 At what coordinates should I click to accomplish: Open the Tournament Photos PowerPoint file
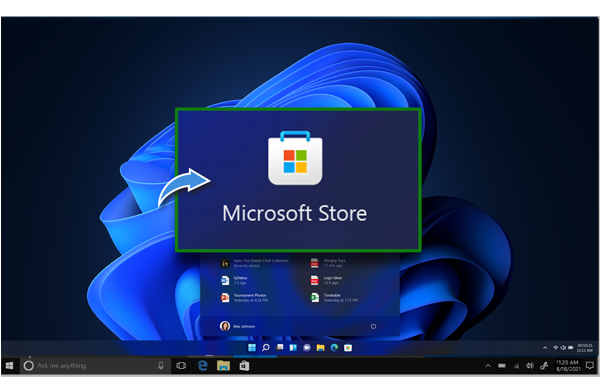pos(244,297)
